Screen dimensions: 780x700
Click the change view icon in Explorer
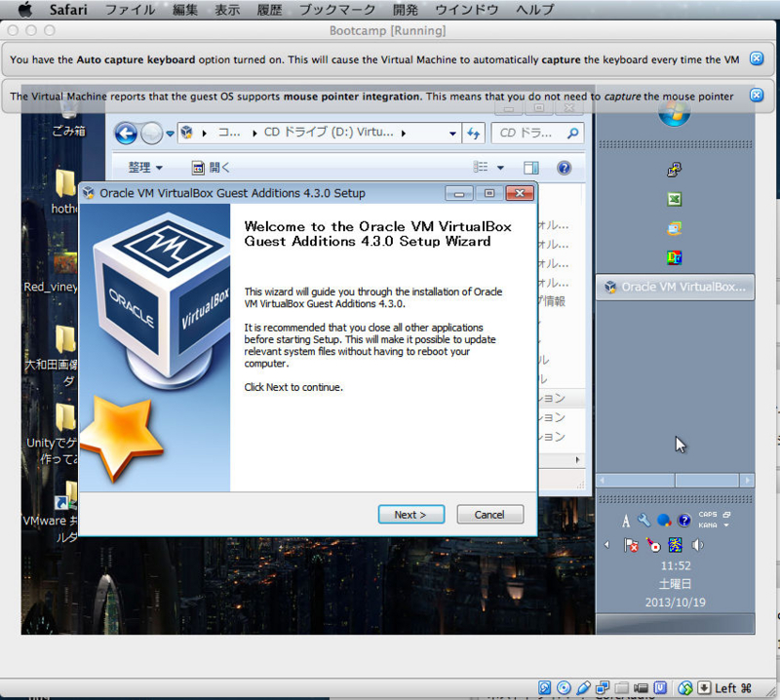480,167
